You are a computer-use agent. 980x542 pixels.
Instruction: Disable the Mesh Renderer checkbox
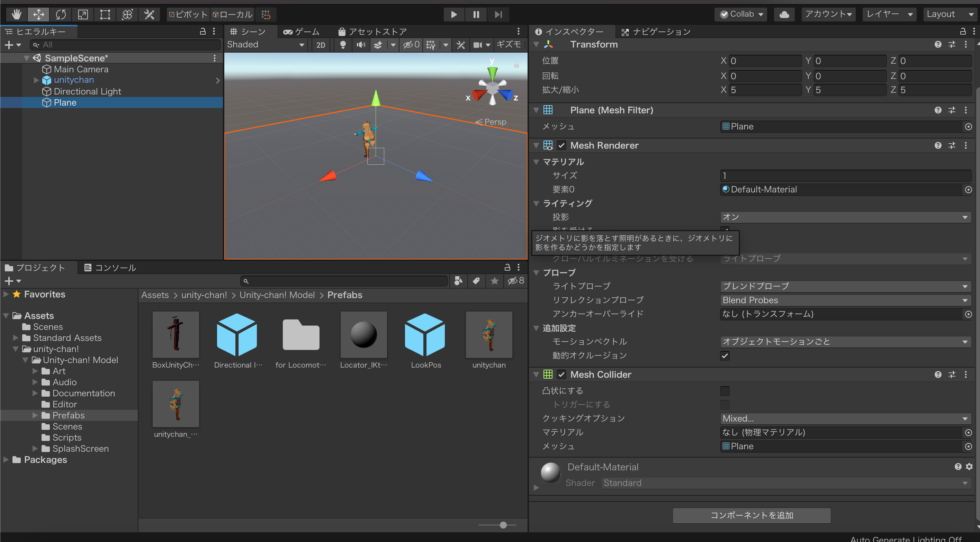click(561, 146)
